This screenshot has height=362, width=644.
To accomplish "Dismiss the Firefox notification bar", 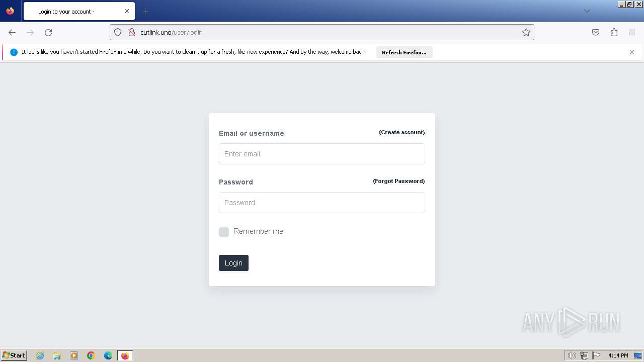I will coord(632,52).
